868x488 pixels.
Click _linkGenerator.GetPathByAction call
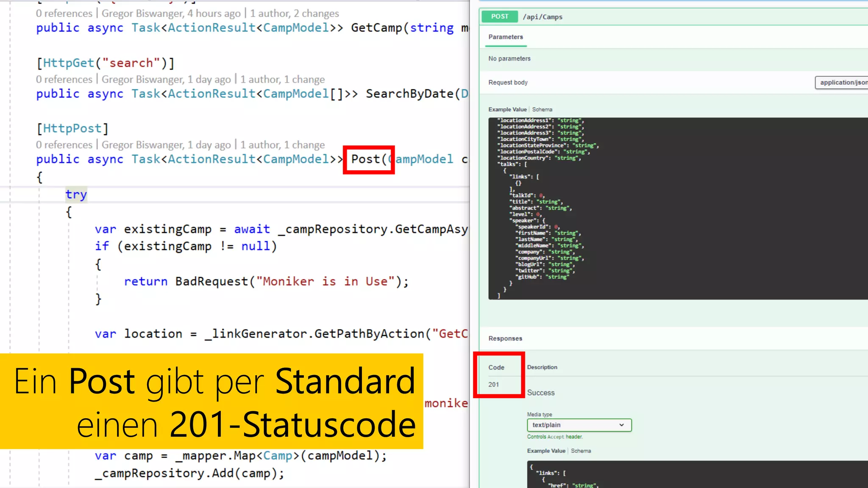pos(314,334)
